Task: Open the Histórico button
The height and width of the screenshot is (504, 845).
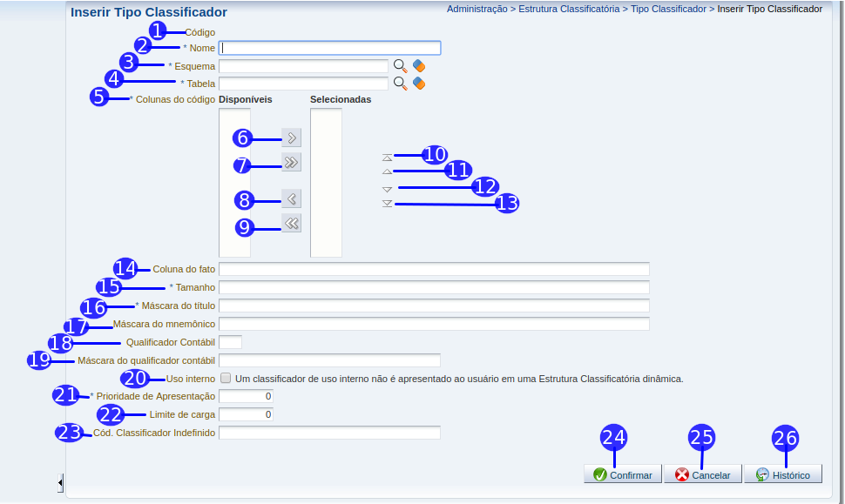Action: [x=782, y=474]
